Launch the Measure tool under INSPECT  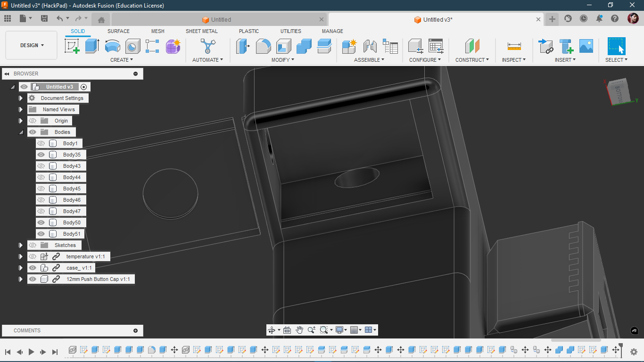513,46
